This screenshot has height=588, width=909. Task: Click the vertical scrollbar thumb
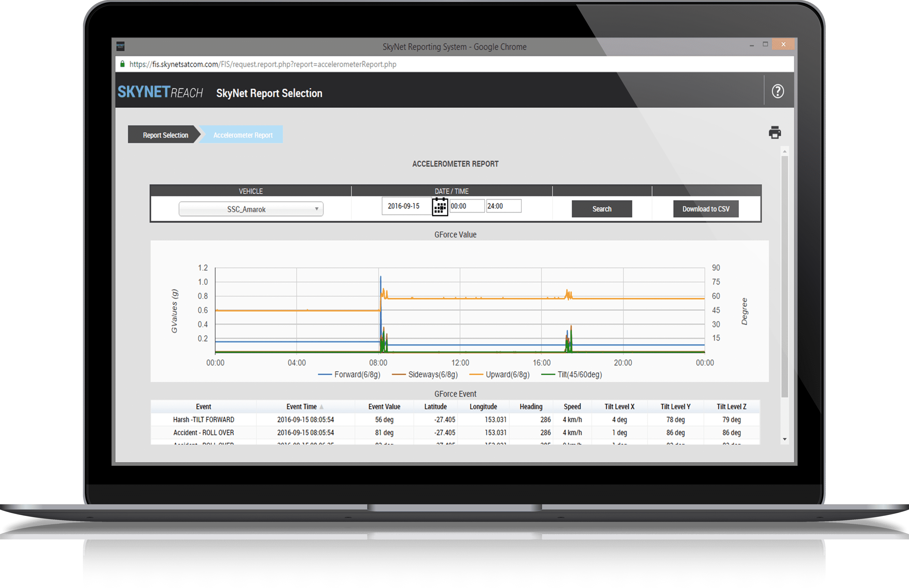pyautogui.click(x=784, y=277)
